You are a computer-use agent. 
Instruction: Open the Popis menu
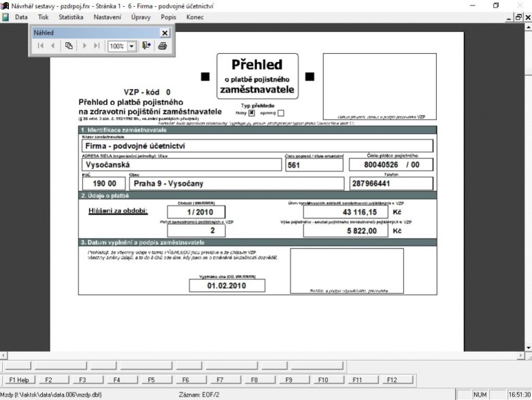(168, 17)
